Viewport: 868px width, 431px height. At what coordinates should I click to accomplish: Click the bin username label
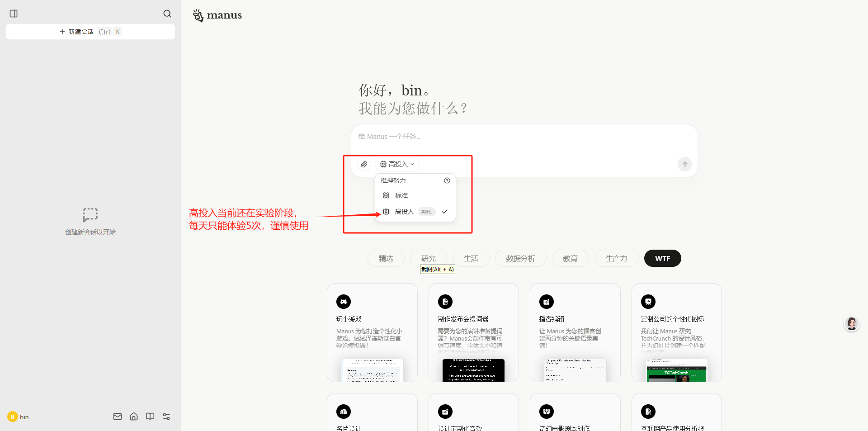click(24, 417)
